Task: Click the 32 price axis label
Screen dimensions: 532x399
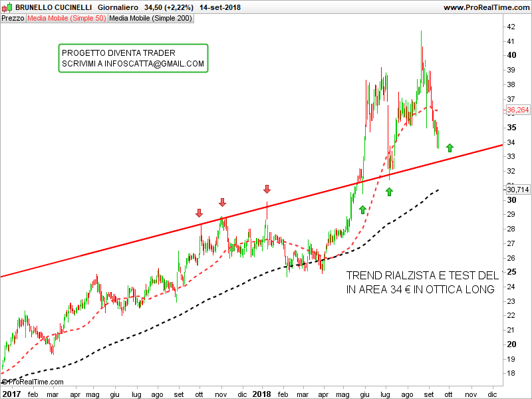Action: (511, 171)
